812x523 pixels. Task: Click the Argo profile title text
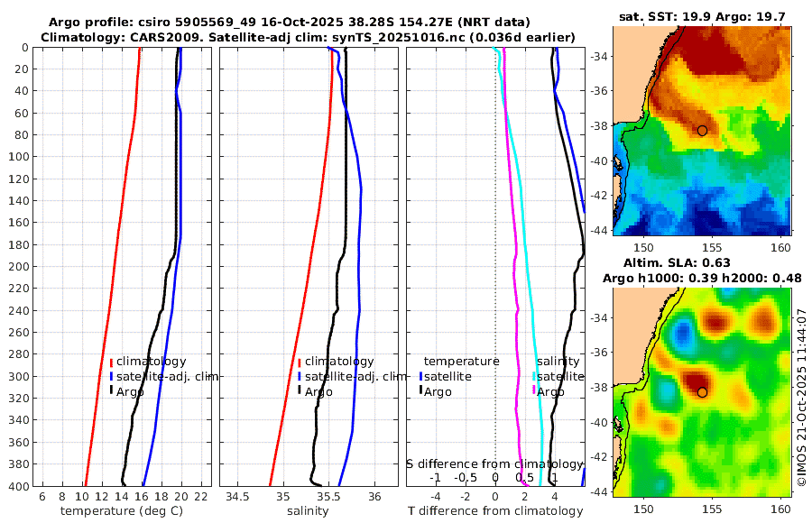pyautogui.click(x=290, y=23)
